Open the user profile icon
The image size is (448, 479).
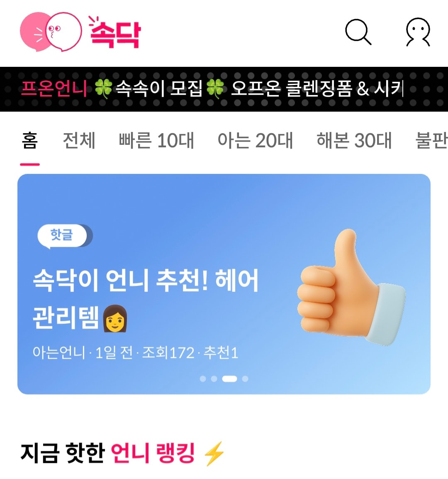pyautogui.click(x=418, y=32)
